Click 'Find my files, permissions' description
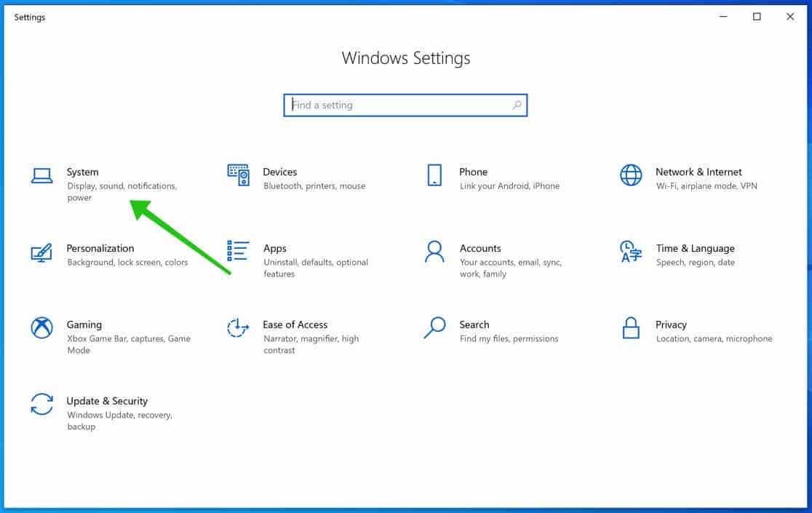The width and height of the screenshot is (812, 513). [x=509, y=338]
